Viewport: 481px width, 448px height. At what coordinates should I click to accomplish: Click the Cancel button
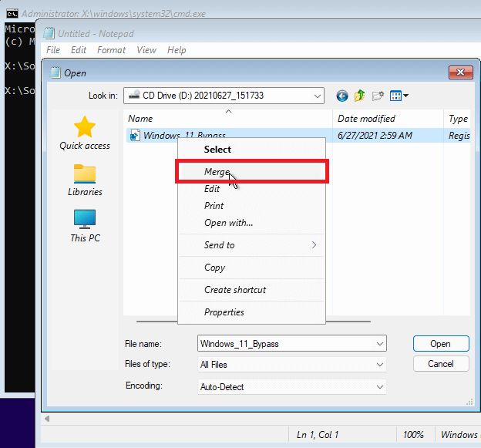[x=441, y=364]
